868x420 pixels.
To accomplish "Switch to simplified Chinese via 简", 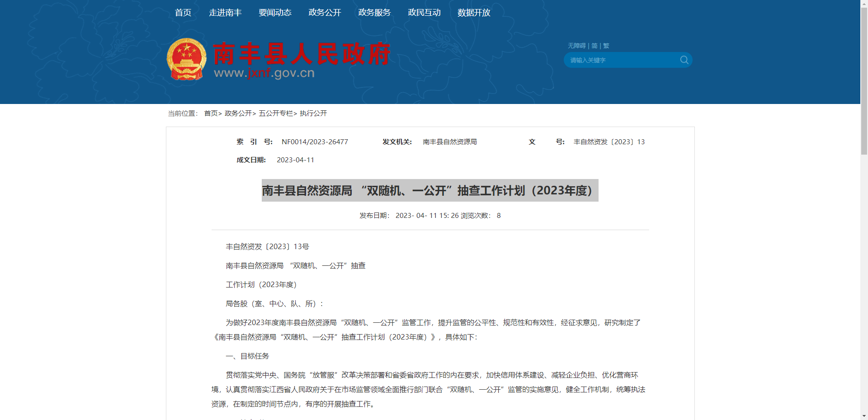I will tap(594, 46).
